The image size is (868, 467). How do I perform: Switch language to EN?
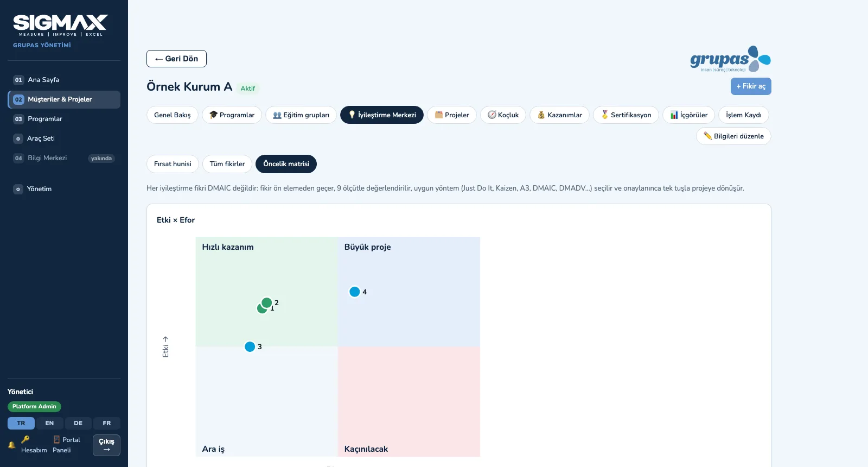[x=49, y=424]
